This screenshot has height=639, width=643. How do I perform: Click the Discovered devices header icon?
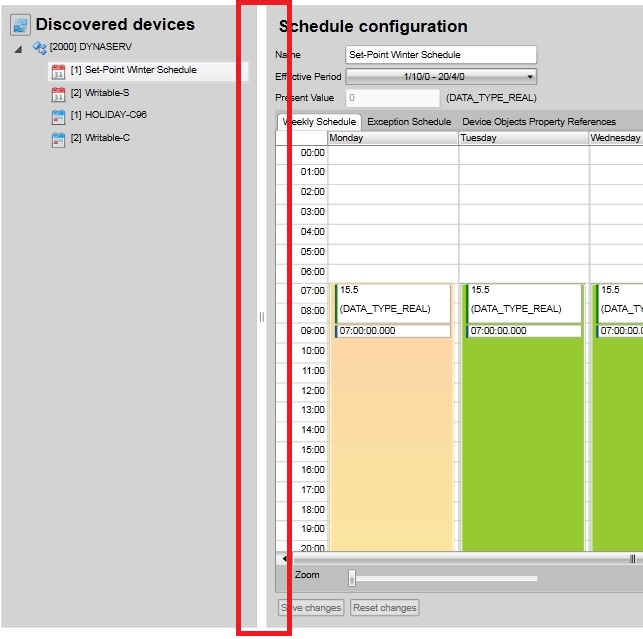click(20, 25)
